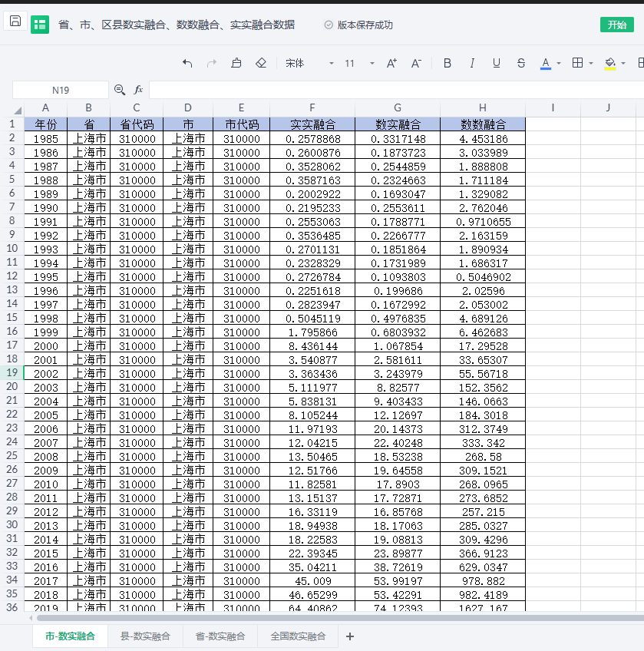Click the green 开始 button
The width and height of the screenshot is (644, 651).
click(x=616, y=25)
